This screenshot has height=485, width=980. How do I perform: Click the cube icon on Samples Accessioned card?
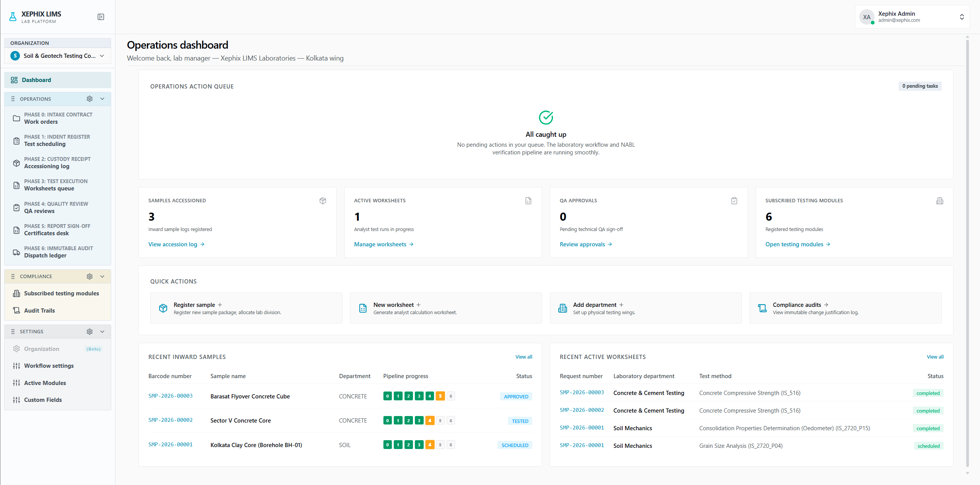pyautogui.click(x=323, y=201)
